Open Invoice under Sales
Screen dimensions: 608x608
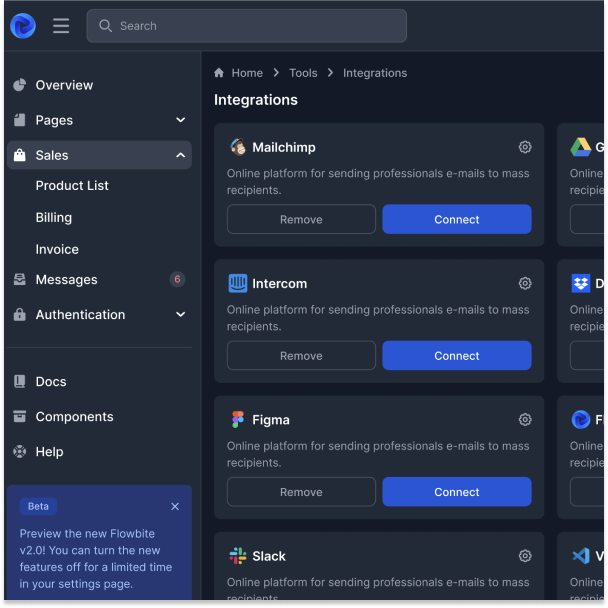(x=57, y=249)
